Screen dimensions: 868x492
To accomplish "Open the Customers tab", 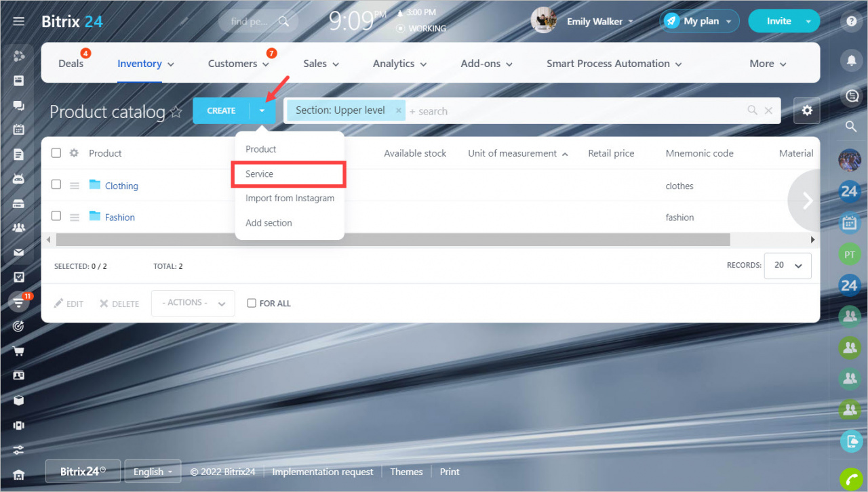I will [x=239, y=64].
